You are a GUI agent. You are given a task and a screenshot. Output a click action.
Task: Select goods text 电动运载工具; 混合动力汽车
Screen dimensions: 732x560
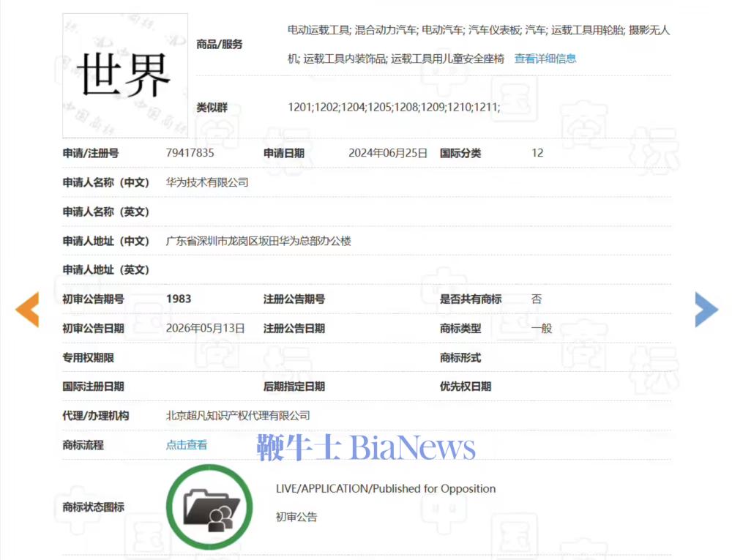click(x=353, y=30)
